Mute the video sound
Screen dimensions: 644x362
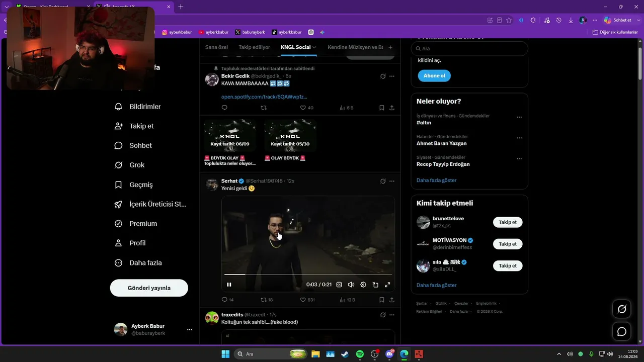(x=351, y=285)
